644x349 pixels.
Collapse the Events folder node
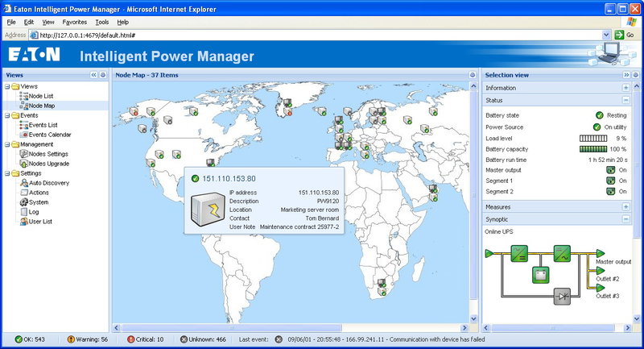tap(7, 115)
